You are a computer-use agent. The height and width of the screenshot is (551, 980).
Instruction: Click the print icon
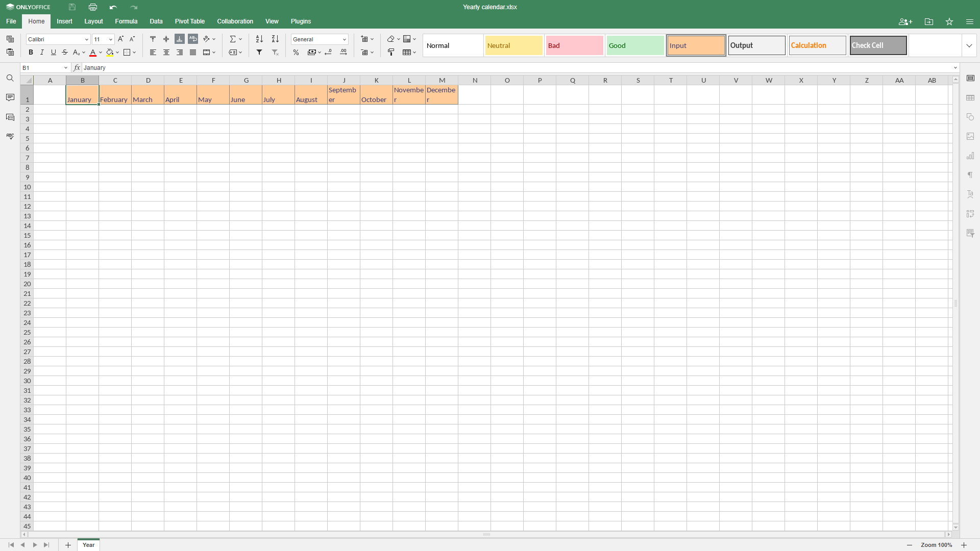click(x=92, y=7)
